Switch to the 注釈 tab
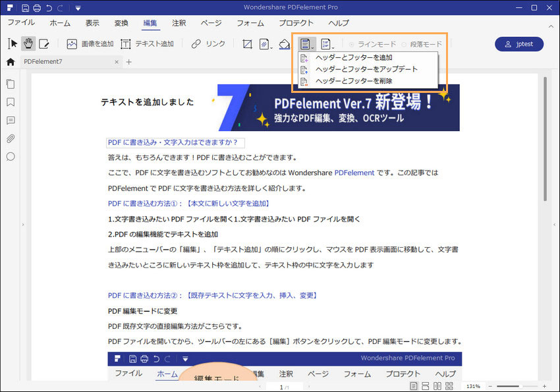This screenshot has height=392, width=560. [x=179, y=23]
